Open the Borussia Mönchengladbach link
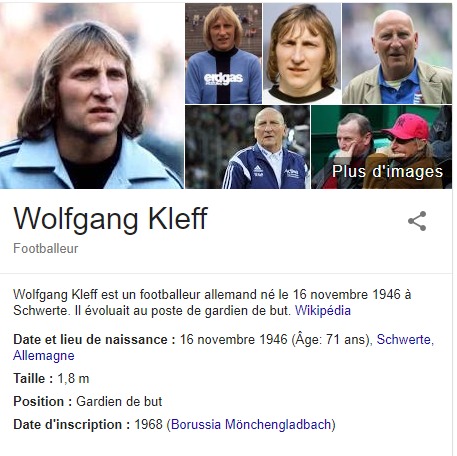This screenshot has height=456, width=457. pyautogui.click(x=251, y=425)
